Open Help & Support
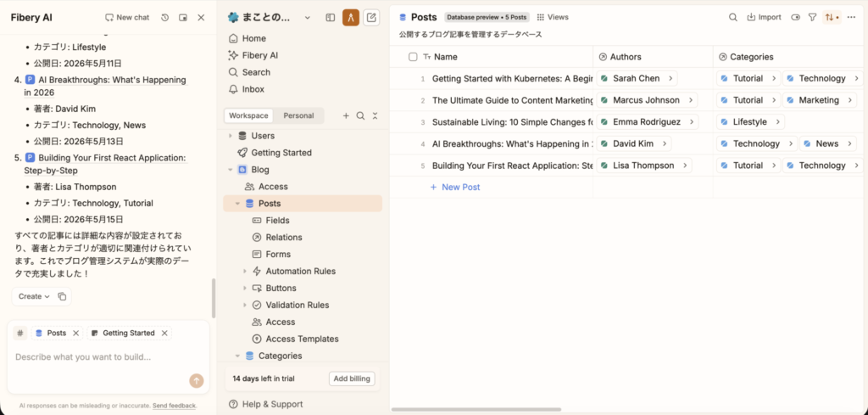Viewport: 868px width, 415px height. click(x=273, y=404)
